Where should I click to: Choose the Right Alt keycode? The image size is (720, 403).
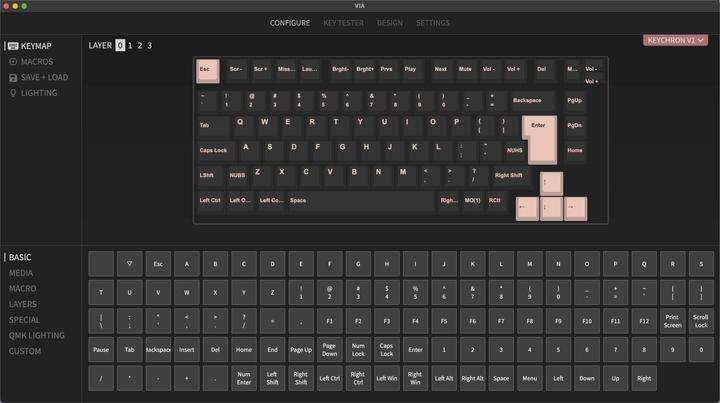point(472,379)
